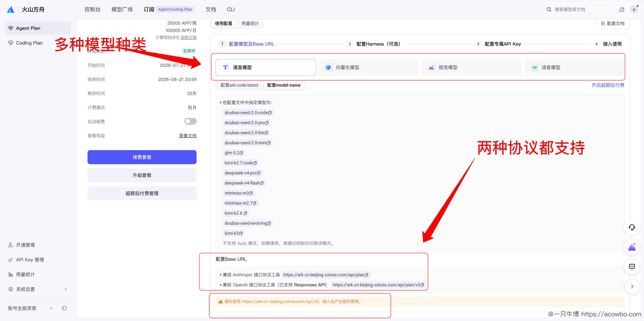Collapse the sidebar with panel icon
Screen dimensions: 644x321
tap(64, 308)
